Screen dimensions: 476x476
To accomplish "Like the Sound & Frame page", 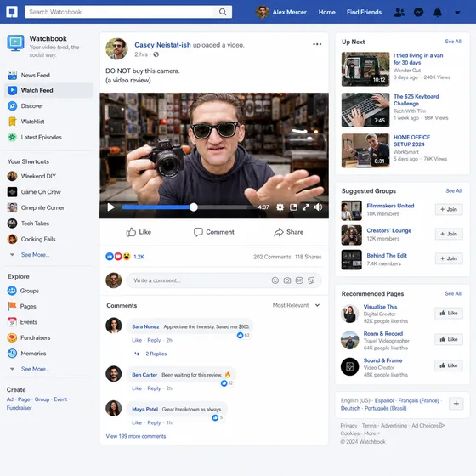I will pos(449,365).
